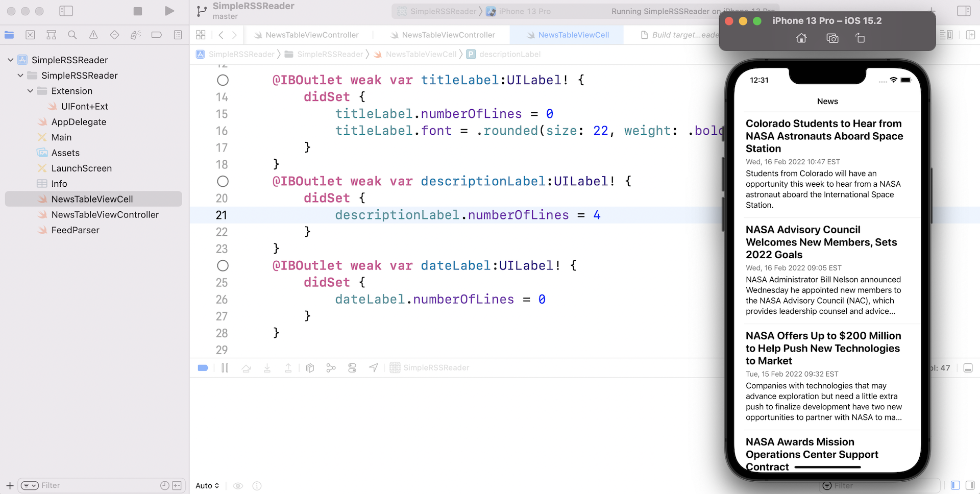
Task: Pause program execution in debug bar
Action: pos(225,368)
